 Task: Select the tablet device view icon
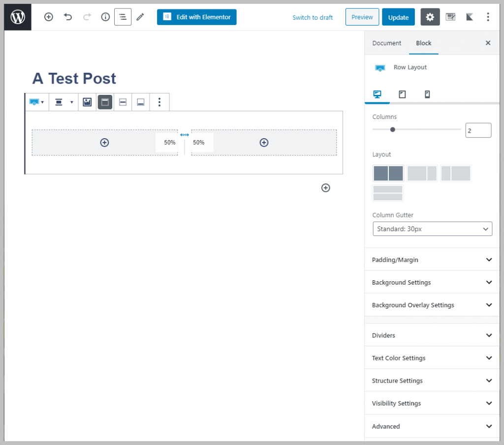coord(402,94)
